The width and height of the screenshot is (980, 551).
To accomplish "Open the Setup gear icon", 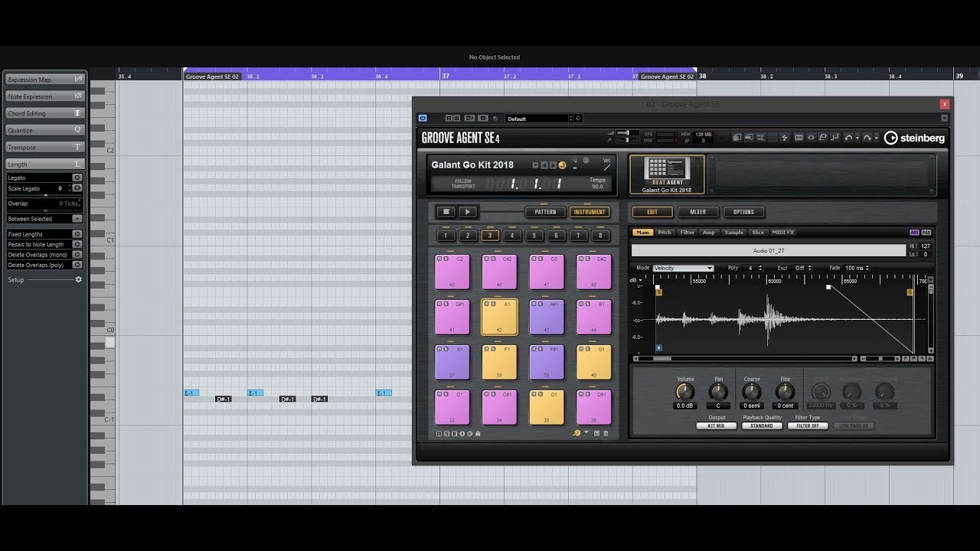I will (x=78, y=280).
